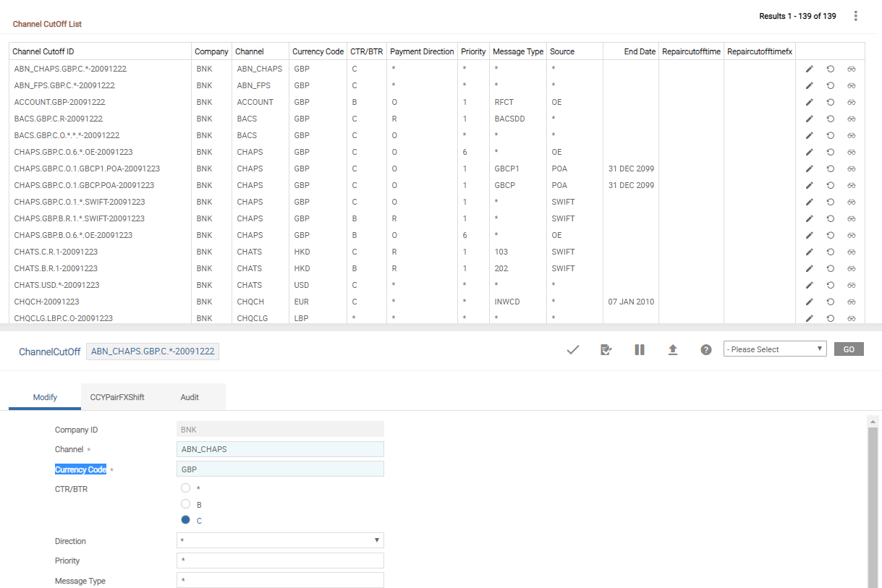The height and width of the screenshot is (588, 882).
Task: Click the validate deal icon
Action: [606, 349]
